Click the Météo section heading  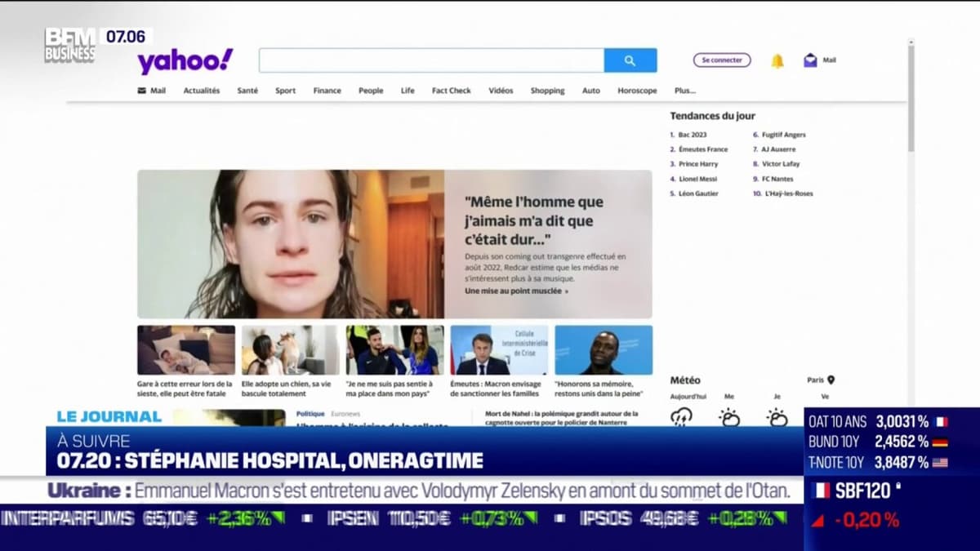click(x=685, y=380)
